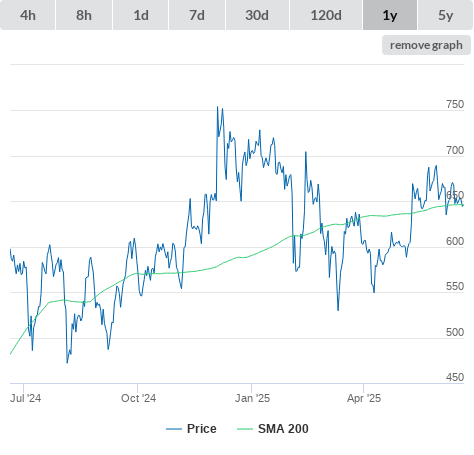Switch to the 4h time range
Image resolution: width=474 pixels, height=455 pixels.
pyautogui.click(x=28, y=15)
